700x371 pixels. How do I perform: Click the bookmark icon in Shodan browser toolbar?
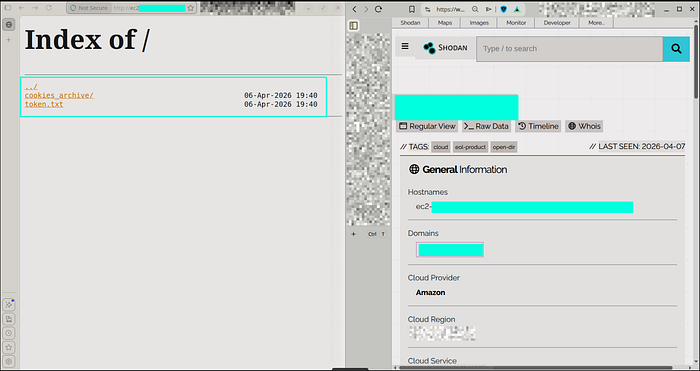click(x=412, y=9)
